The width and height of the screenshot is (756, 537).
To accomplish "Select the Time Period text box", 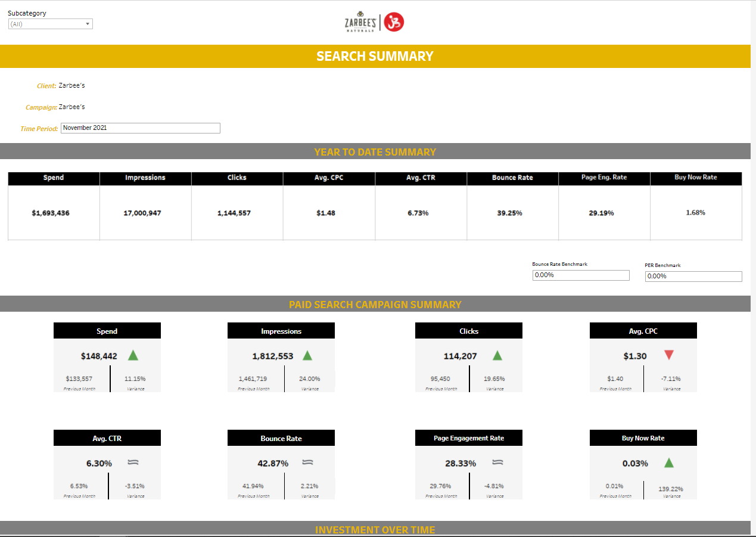I will [x=140, y=128].
